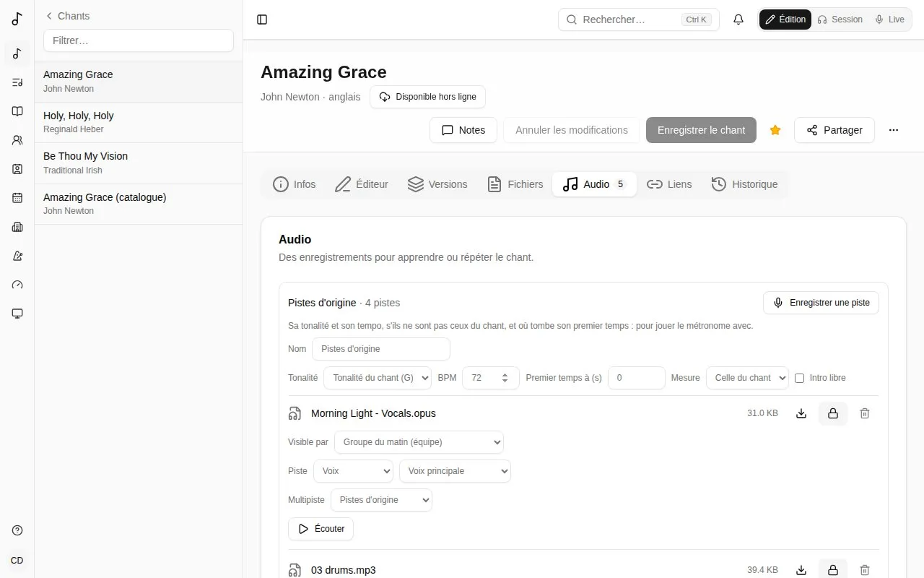Open the Piste Voix dropdown

coord(353,471)
